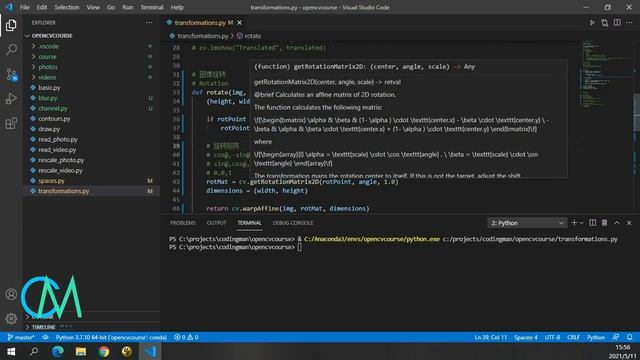Screen dimensions: 640x360
Task: Open blur.py in the explorer
Action: click(91, 98)
